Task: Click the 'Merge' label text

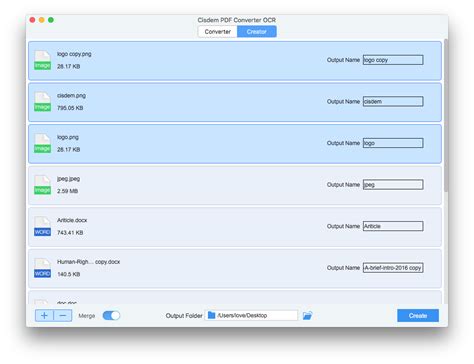Action: pos(87,316)
